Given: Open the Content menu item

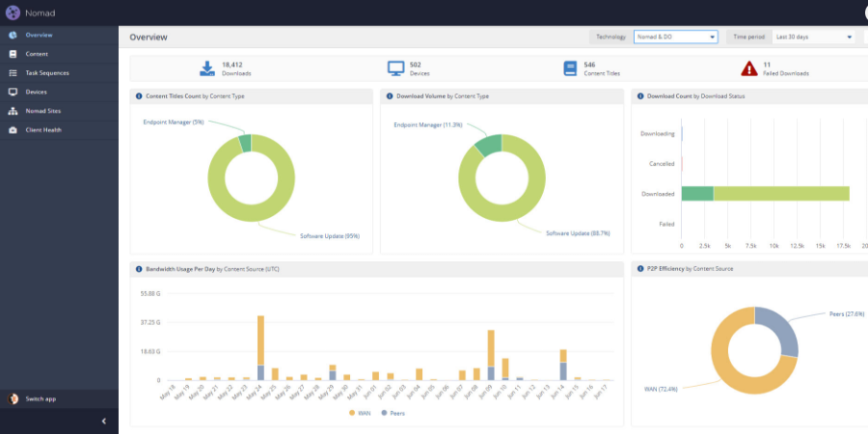Looking at the screenshot, I should coord(37,54).
